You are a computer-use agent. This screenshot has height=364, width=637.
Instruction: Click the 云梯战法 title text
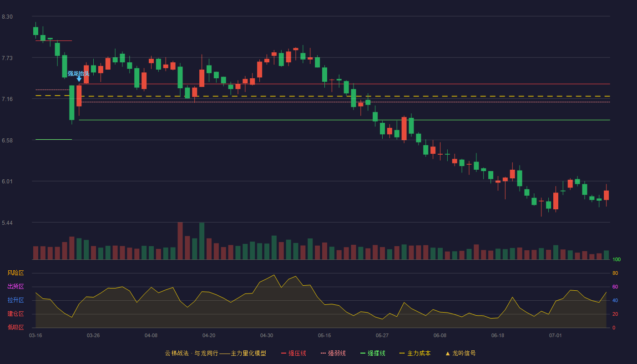click(x=177, y=353)
